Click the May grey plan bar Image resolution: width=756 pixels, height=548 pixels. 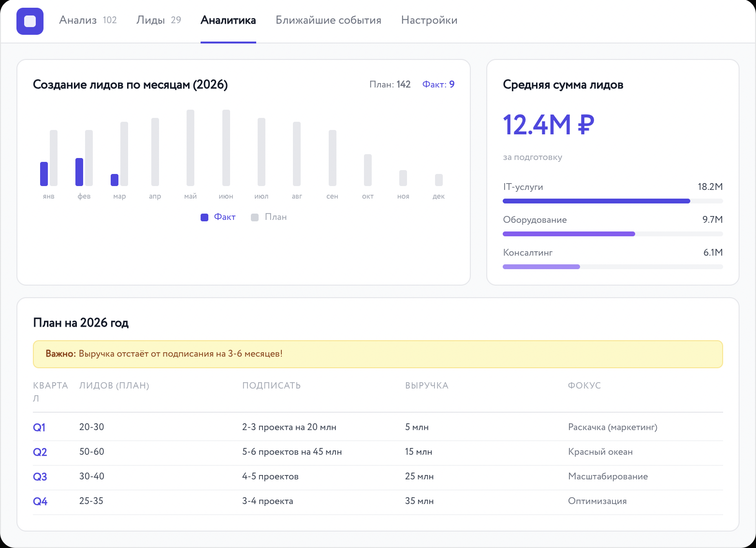click(x=190, y=148)
